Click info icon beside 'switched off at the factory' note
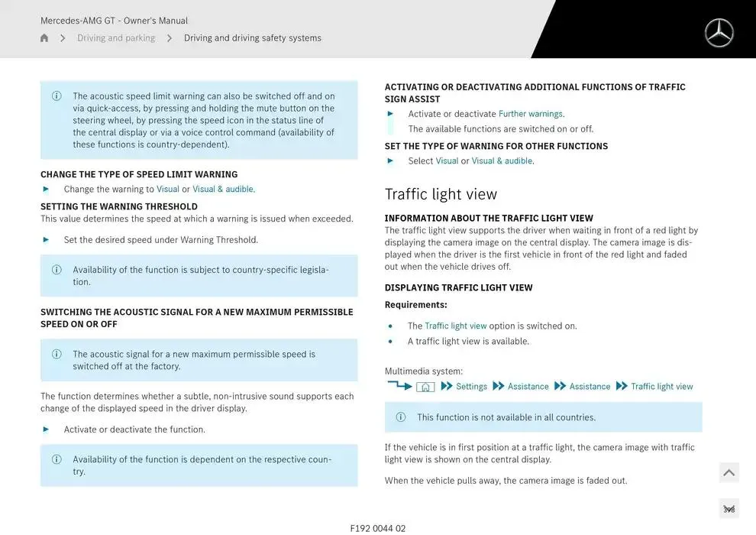Image resolution: width=756 pixels, height=535 pixels. click(x=57, y=355)
